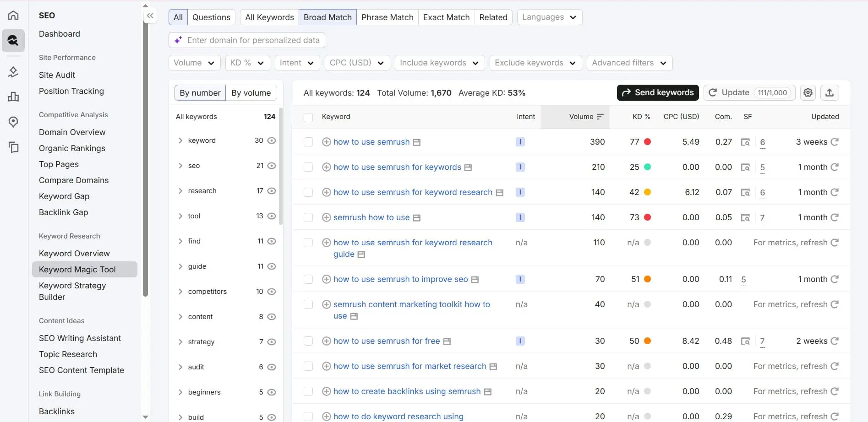Check the 'how to use semrush for keywords' checkbox
Viewport: 868px width, 422px height.
(308, 167)
